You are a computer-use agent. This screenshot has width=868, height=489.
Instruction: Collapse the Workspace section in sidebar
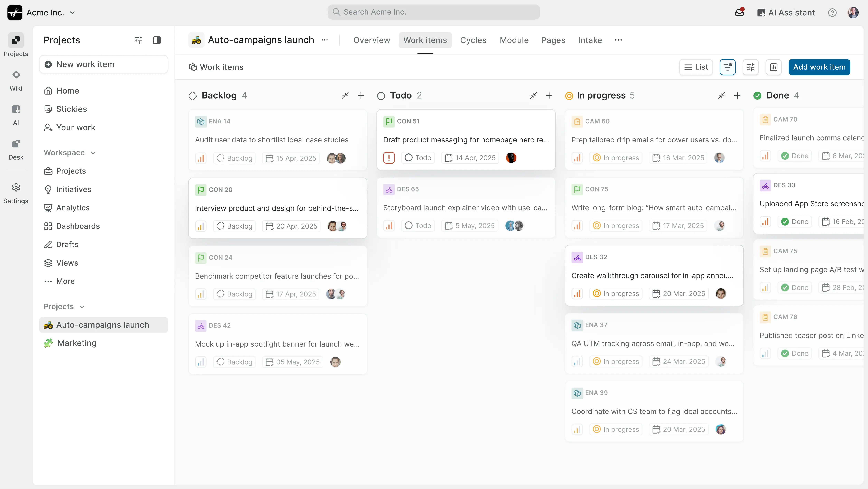click(93, 153)
